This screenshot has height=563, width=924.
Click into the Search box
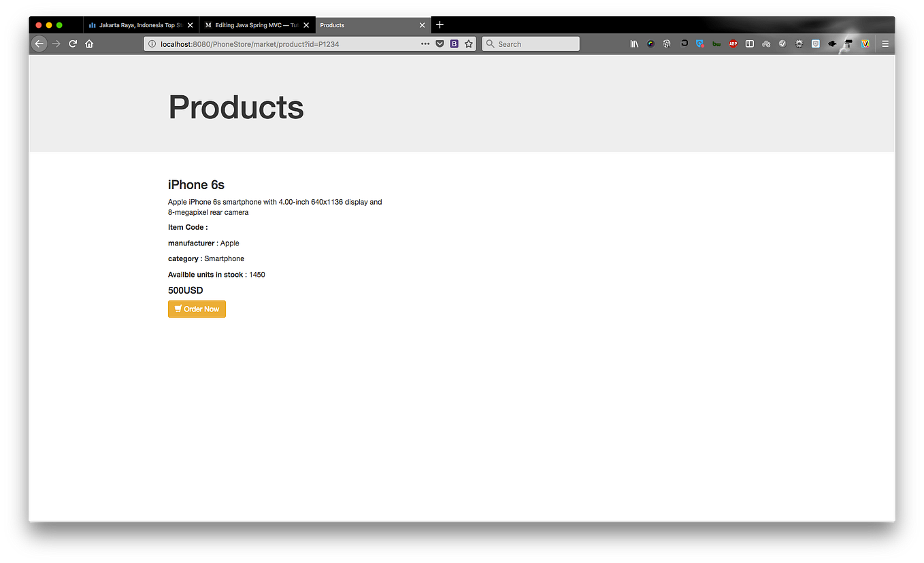tap(531, 44)
